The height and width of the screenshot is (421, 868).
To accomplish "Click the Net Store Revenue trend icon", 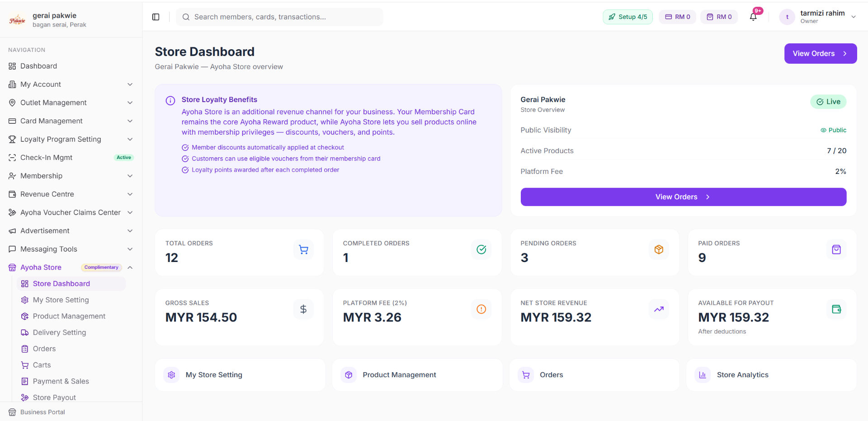I will (659, 309).
